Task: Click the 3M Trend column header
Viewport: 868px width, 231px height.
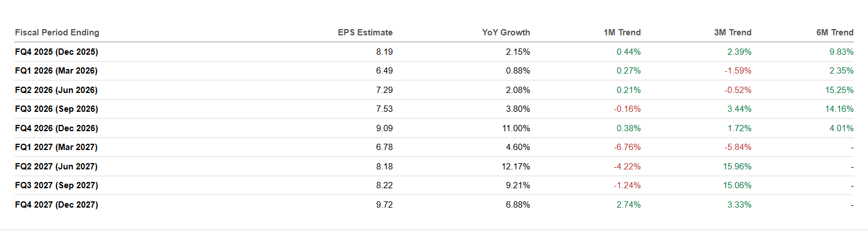Action: click(x=733, y=33)
